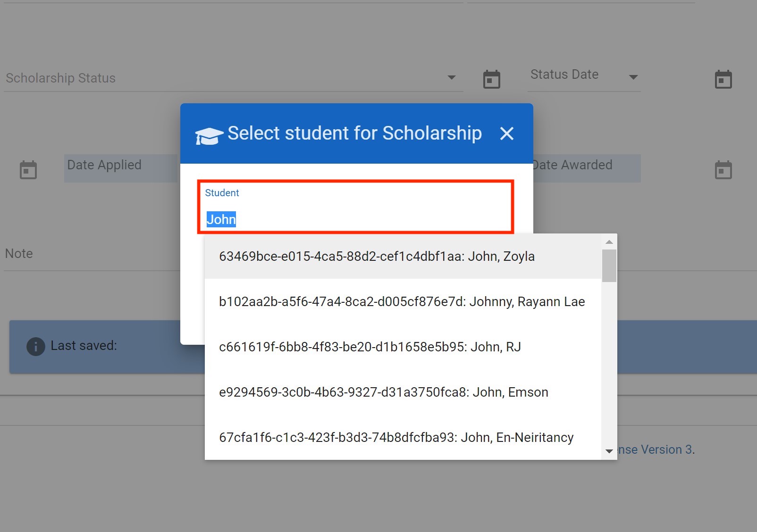The width and height of the screenshot is (757, 532).
Task: Pick John, RJ in the suggestion list
Action: (370, 347)
